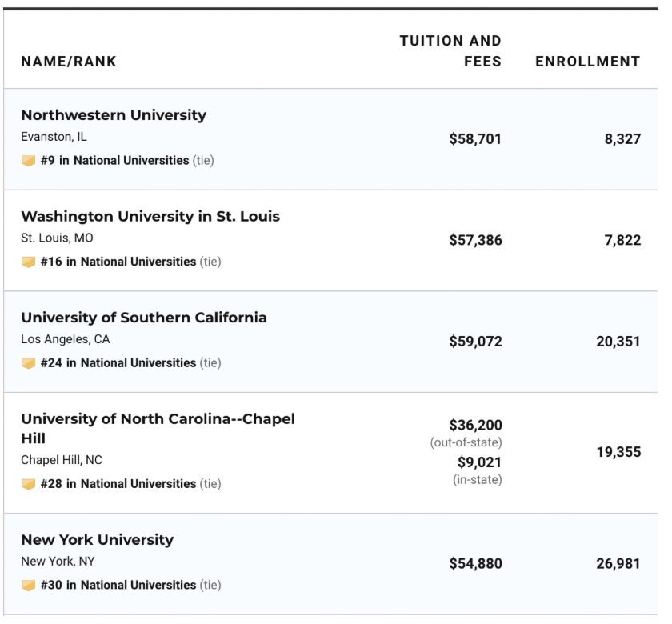Click '#30 in National Universities' ranking text
Viewport: 672px width, 624px height.
pos(117,585)
